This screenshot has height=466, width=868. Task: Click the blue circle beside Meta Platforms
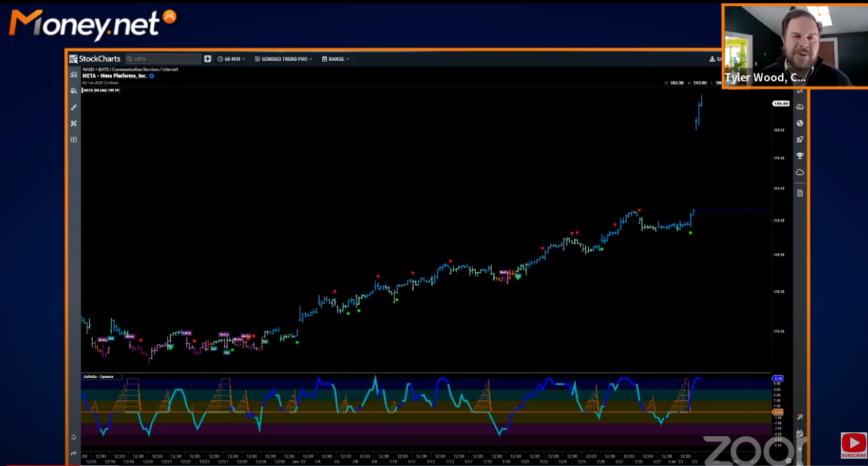coord(152,76)
